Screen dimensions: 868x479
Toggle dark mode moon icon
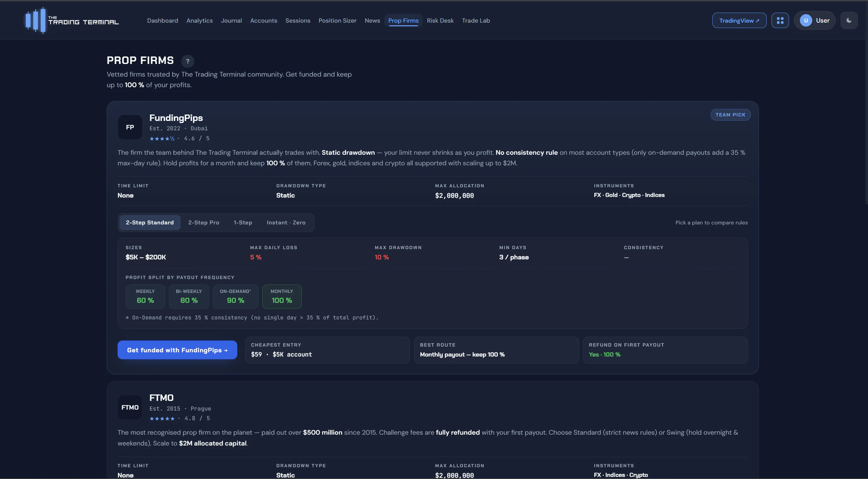[849, 21]
